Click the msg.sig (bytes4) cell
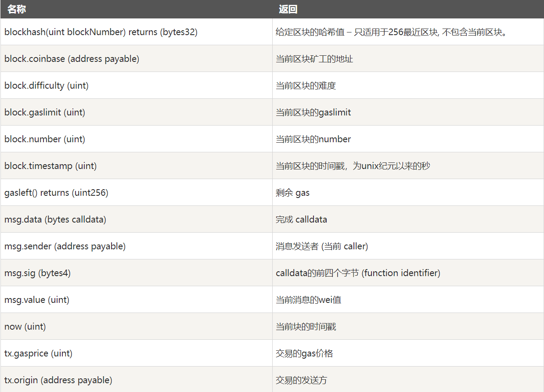This screenshot has width=544, height=392. click(37, 273)
